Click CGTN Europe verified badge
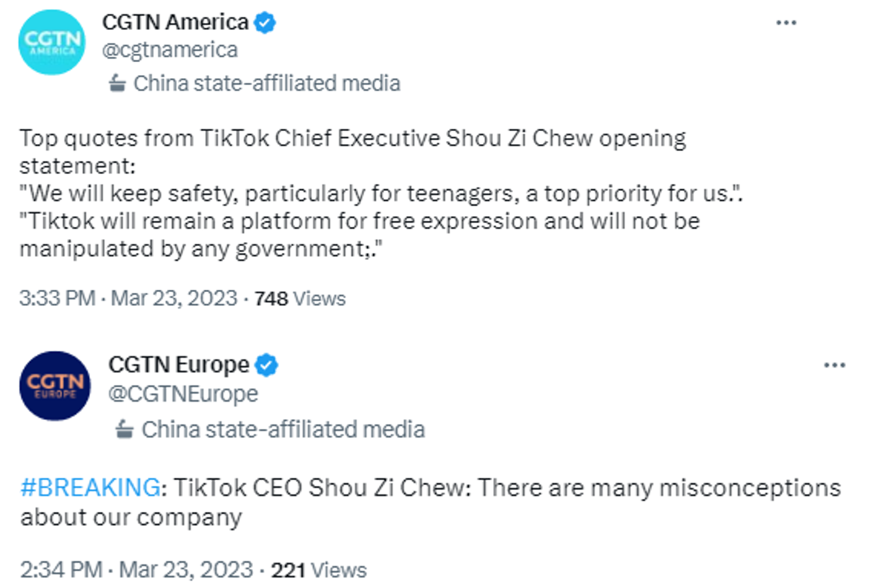The image size is (876, 588). tap(266, 365)
